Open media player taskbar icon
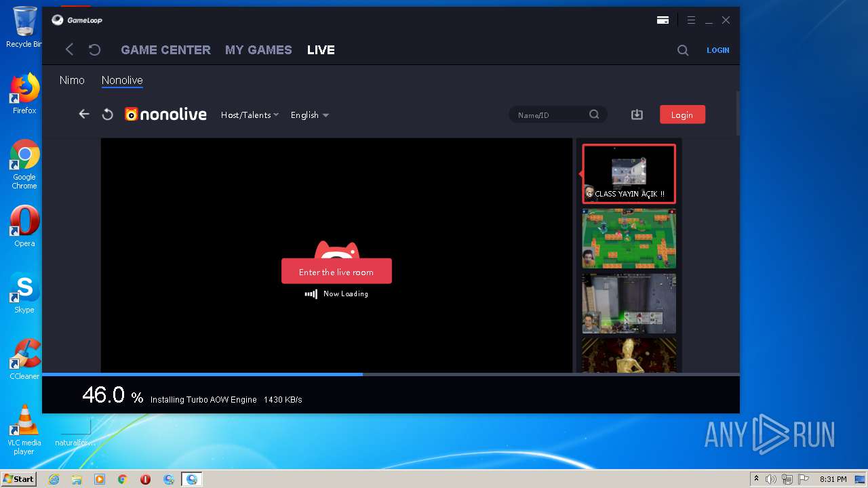Viewport: 868px width, 488px height. click(100, 479)
